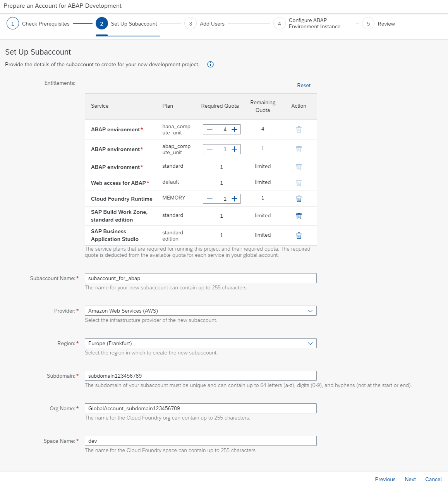Click 'SAP Build Work Zone, standard edition' text
The image size is (448, 485).
119,216
